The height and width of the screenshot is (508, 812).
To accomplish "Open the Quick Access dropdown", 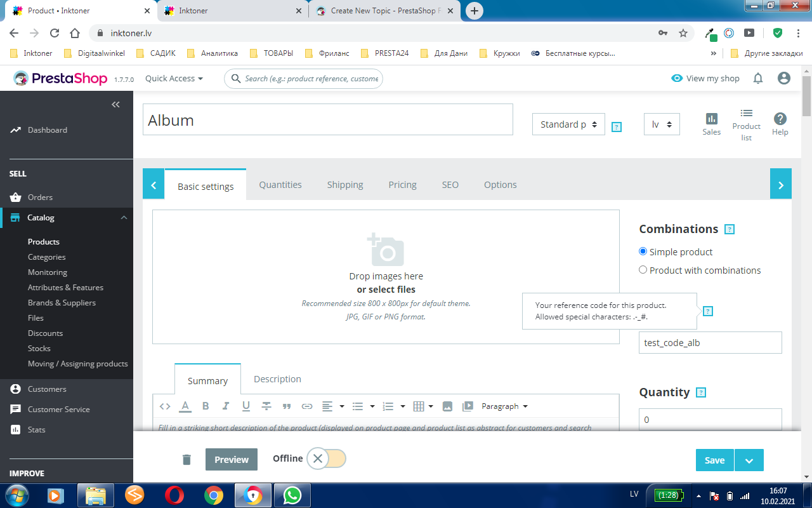I will point(174,79).
